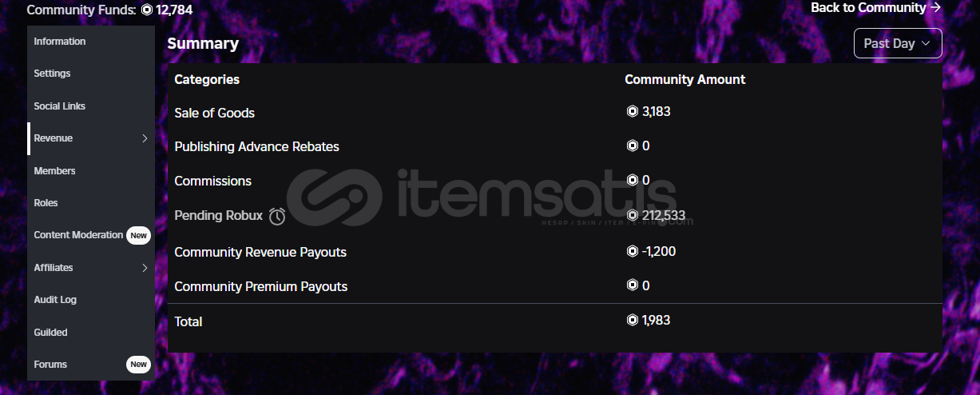Expand the Revenue submenu chevron
980x395 pixels.
click(x=145, y=138)
